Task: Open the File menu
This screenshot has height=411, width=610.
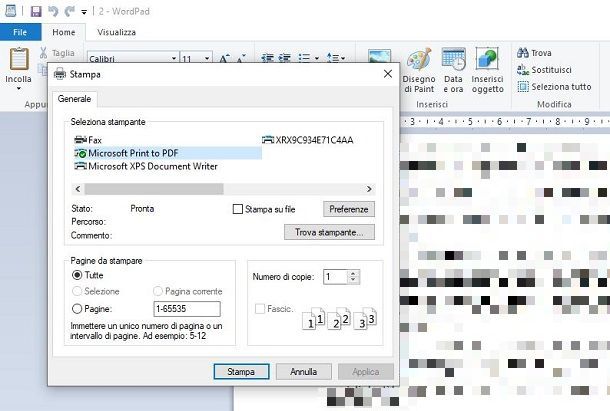Action: coord(20,32)
